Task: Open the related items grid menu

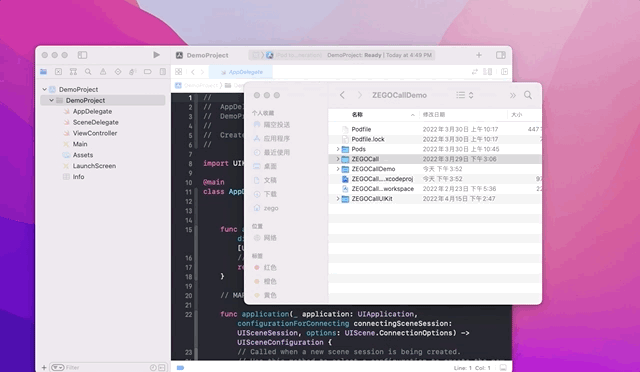Action: pos(178,72)
